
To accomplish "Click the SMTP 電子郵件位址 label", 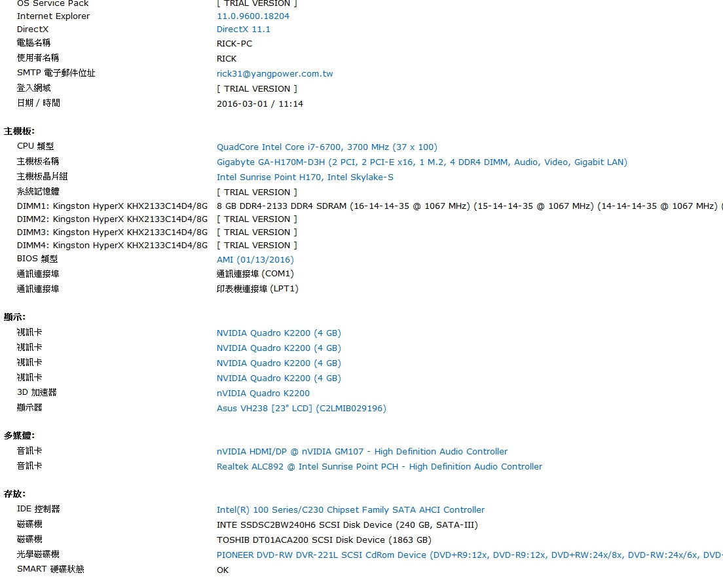I will [x=56, y=73].
